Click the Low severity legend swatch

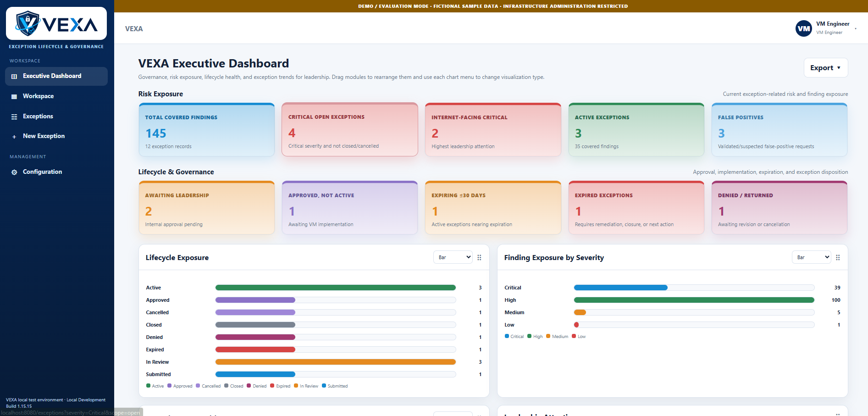574,336
